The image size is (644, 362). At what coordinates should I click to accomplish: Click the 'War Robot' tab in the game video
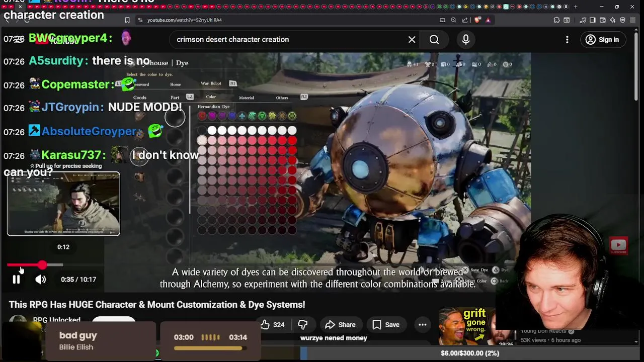[x=211, y=83]
